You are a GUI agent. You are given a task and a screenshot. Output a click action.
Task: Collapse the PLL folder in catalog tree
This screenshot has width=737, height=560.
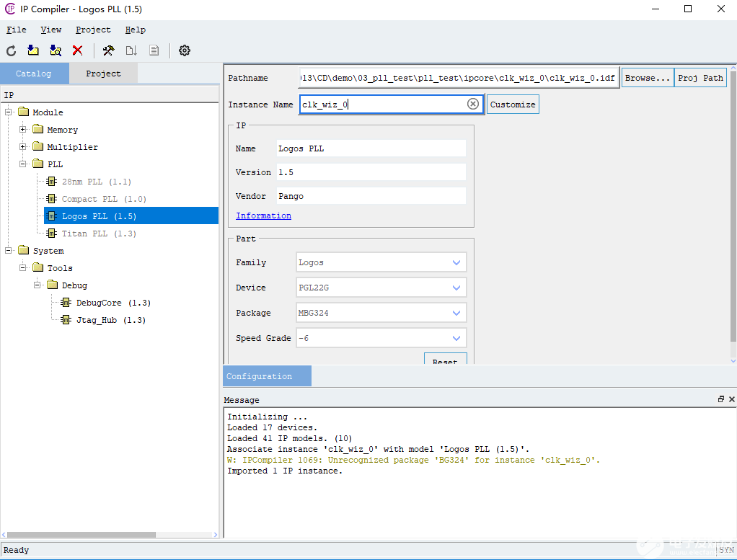tap(23, 164)
